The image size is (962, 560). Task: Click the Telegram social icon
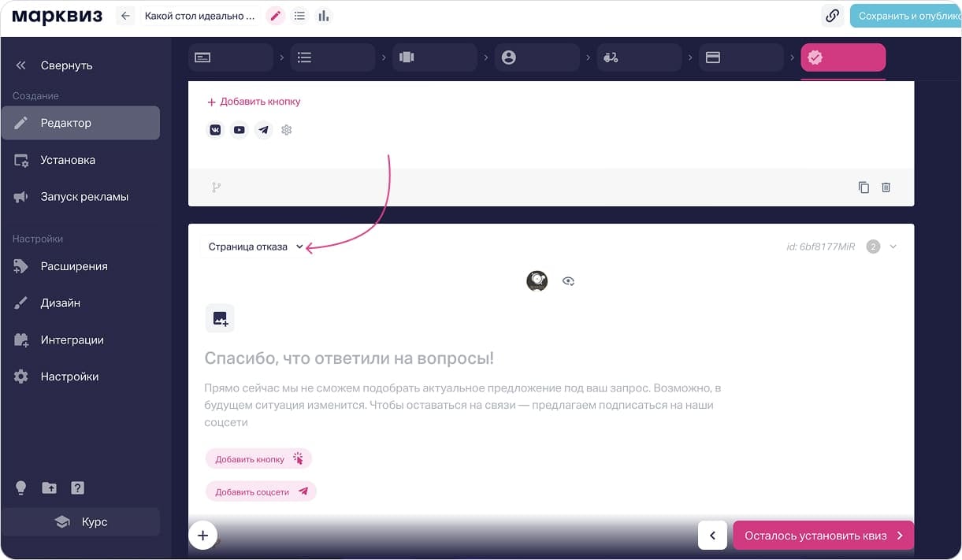[x=264, y=130]
